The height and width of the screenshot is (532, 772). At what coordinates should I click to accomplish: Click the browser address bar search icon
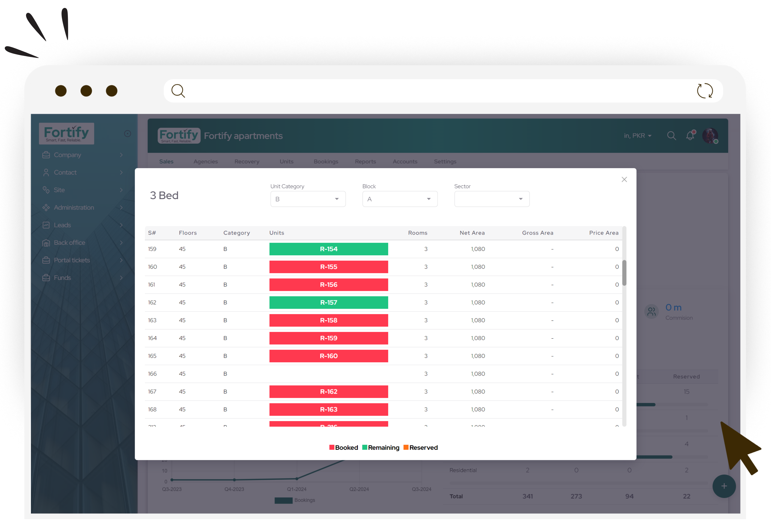178,91
